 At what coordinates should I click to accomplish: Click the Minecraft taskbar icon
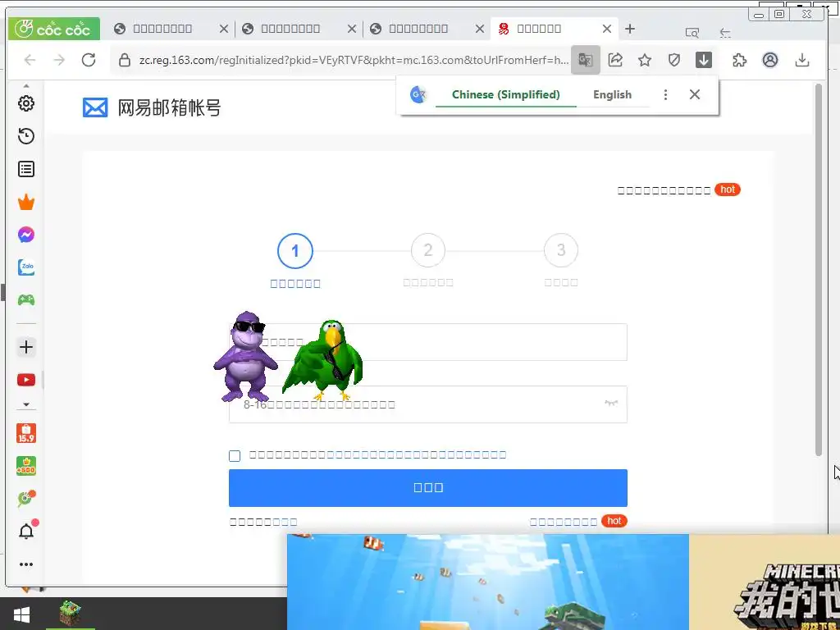click(x=71, y=614)
